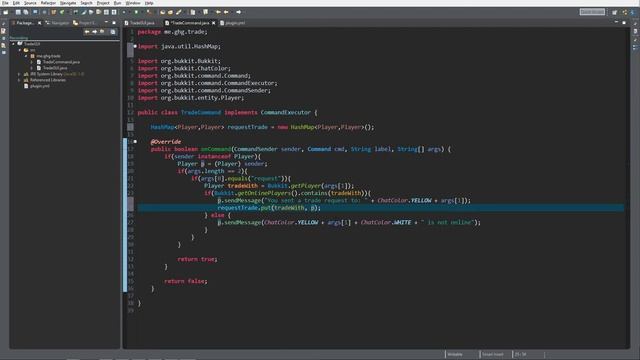Toggle folding of the import block
The height and width of the screenshot is (360, 640).
click(135, 46)
